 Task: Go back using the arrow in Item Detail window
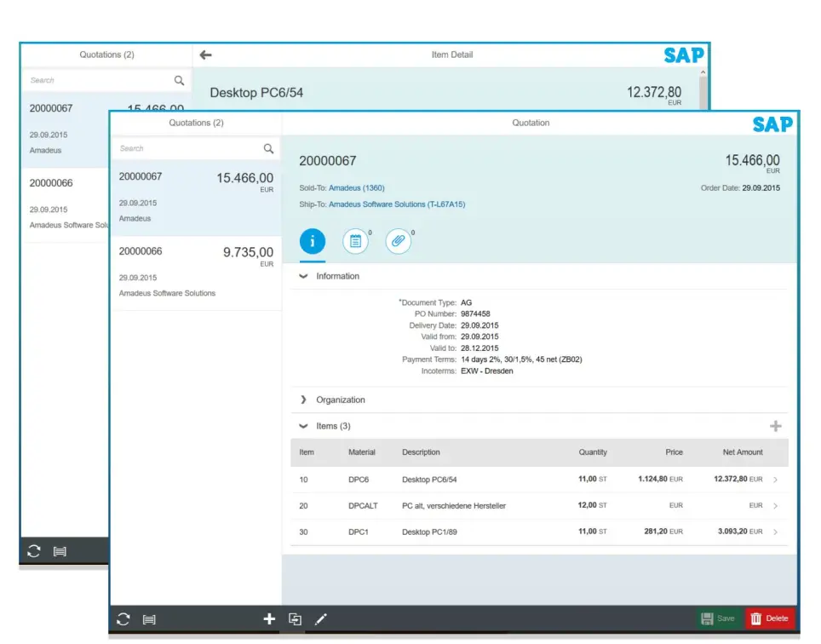[x=206, y=55]
